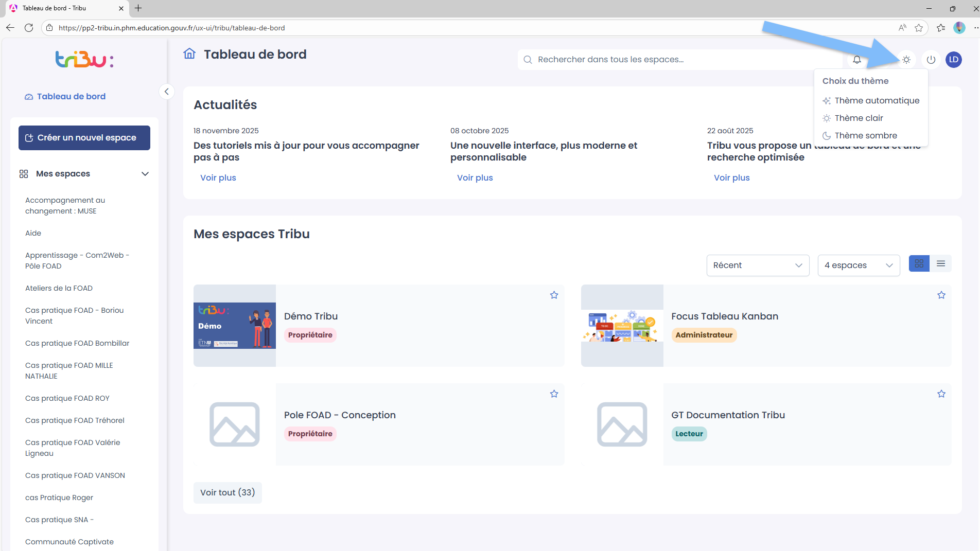The width and height of the screenshot is (980, 551).
Task: Open the Des tutoriels mis à jour article
Action: pyautogui.click(x=306, y=151)
